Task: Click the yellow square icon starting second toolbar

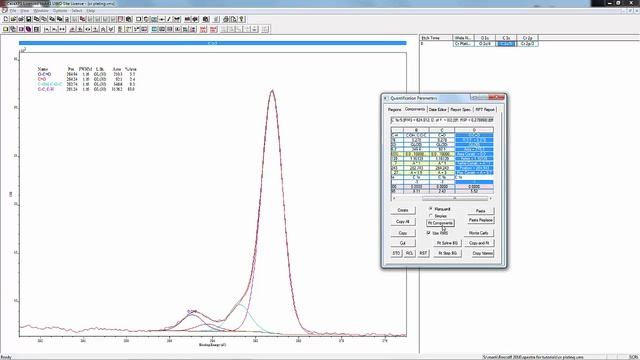Action: [6, 29]
